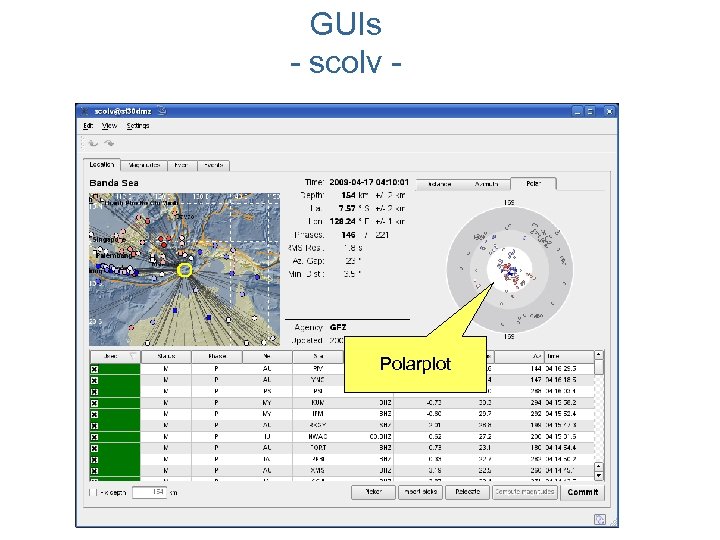Click the small icon beside the scolv@st30dmz title
Image resolution: width=720 pixels, height=540 pixels.
[162, 111]
